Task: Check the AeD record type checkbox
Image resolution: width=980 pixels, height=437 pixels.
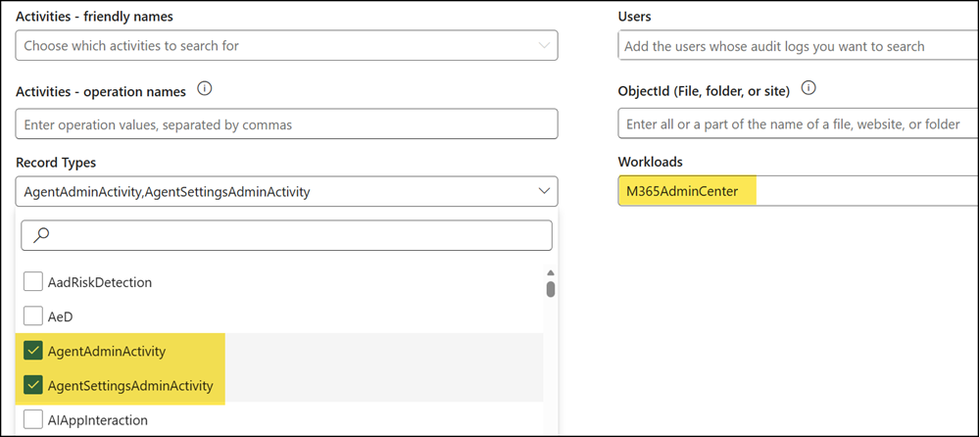Action: pyautogui.click(x=32, y=316)
